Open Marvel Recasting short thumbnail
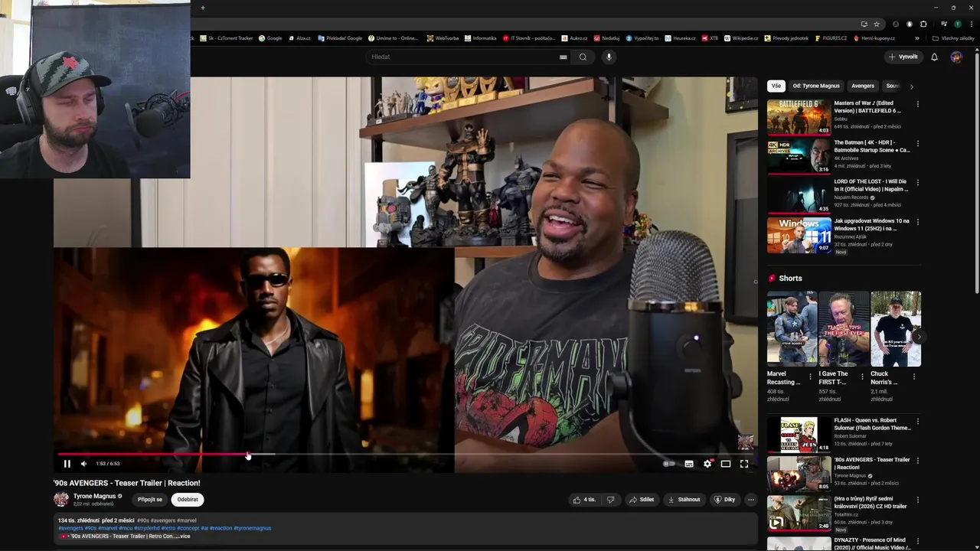The height and width of the screenshot is (551, 980). (792, 329)
